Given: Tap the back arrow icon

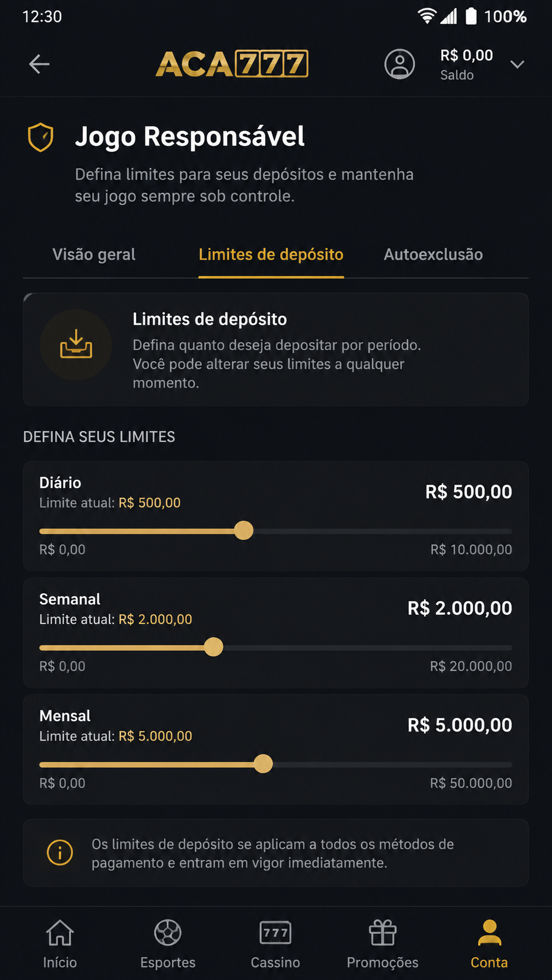Looking at the screenshot, I should (39, 64).
